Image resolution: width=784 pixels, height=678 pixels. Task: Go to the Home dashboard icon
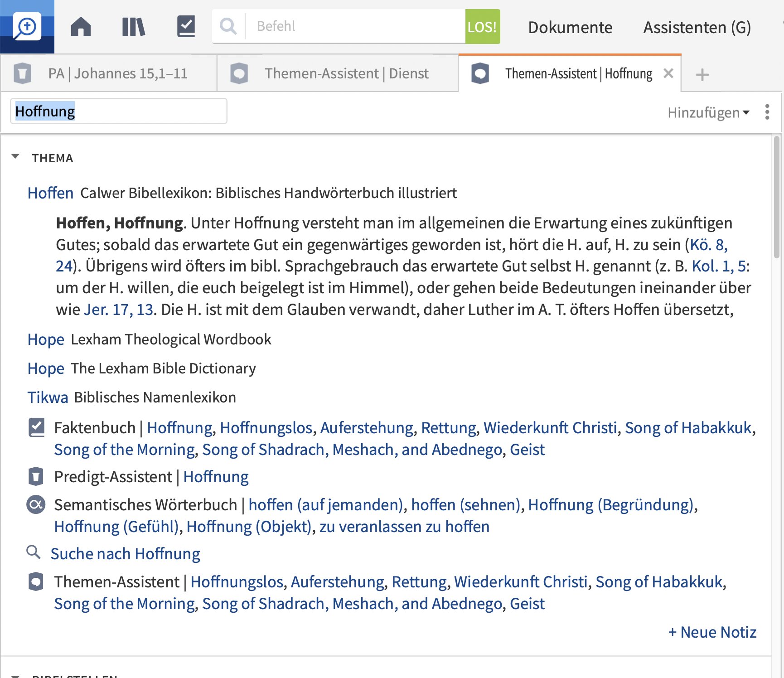81,27
